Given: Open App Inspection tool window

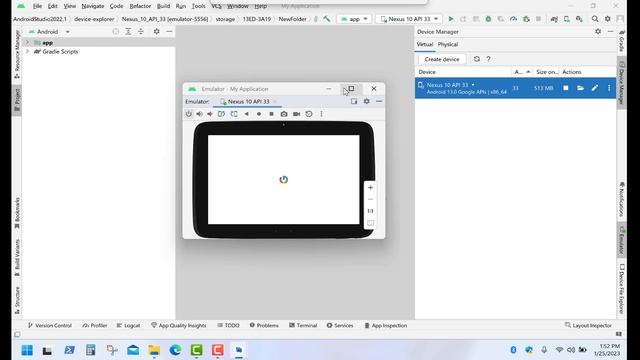Looking at the screenshot, I should pos(385,325).
